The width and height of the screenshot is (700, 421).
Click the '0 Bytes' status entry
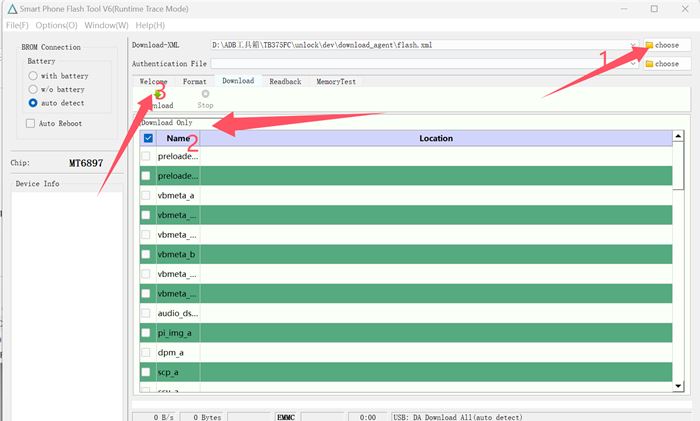point(207,417)
